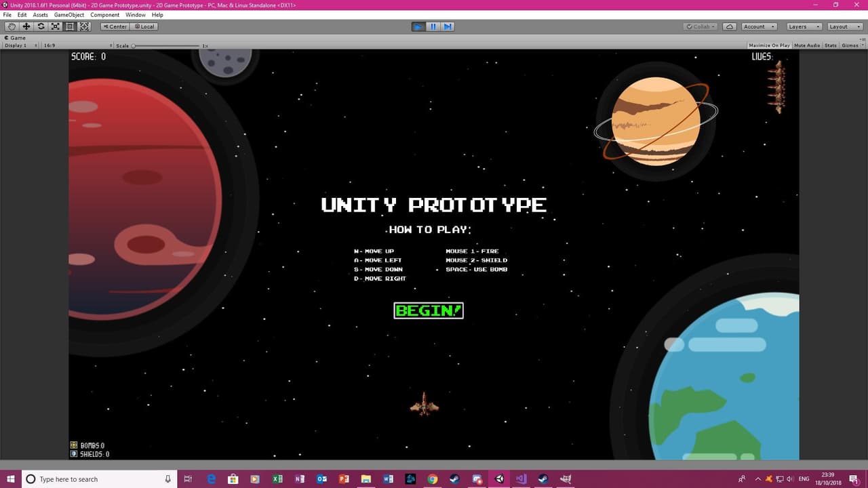Open Microsoft Store from taskbar
The height and width of the screenshot is (488, 868).
click(x=233, y=479)
